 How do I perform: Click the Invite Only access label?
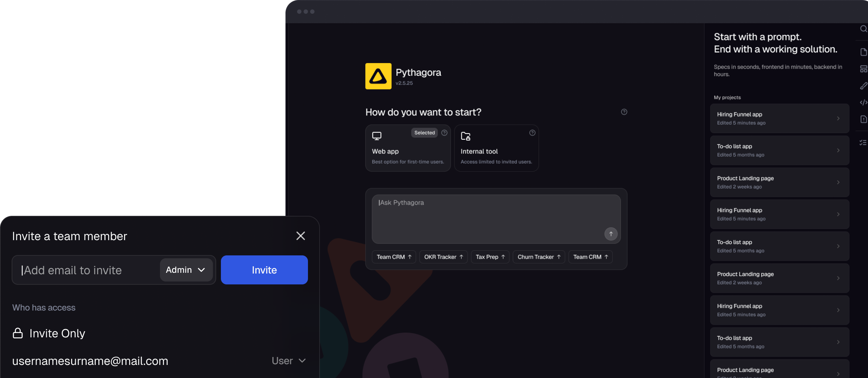57,333
